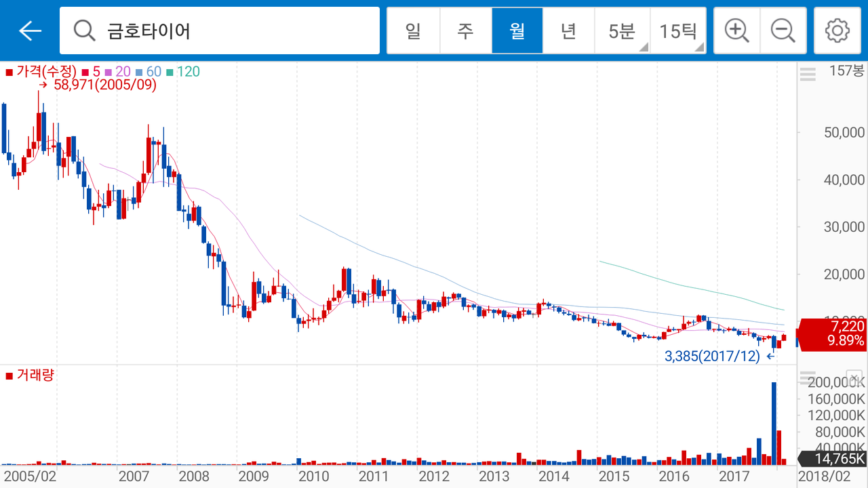This screenshot has height=488, width=868.
Task: Close the volume (거래량) panel
Action: tap(854, 378)
